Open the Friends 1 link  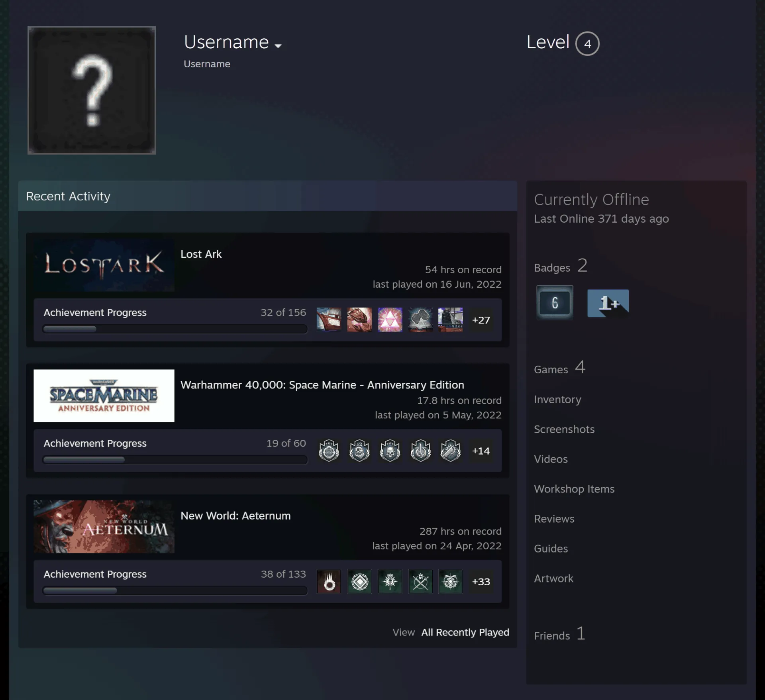pyautogui.click(x=559, y=633)
